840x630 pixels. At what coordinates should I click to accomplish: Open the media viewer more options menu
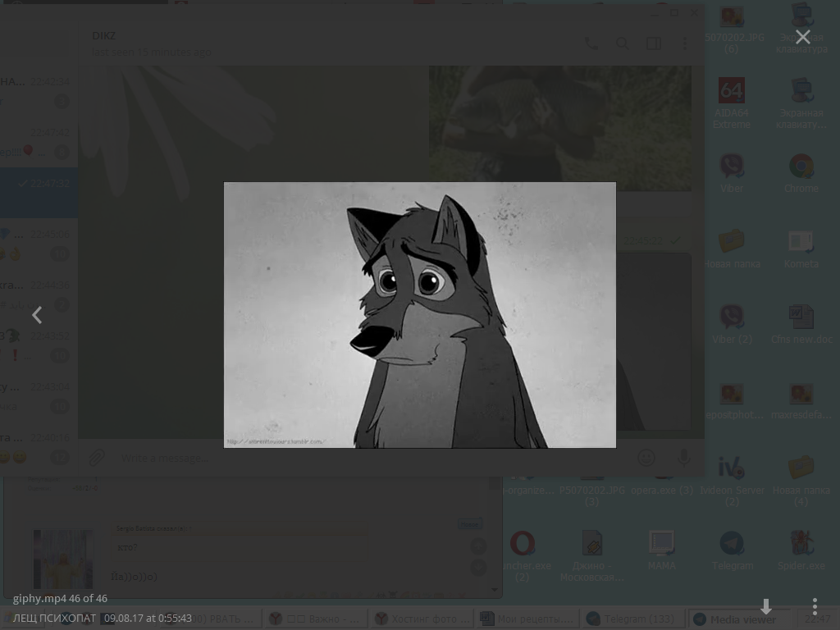815,606
